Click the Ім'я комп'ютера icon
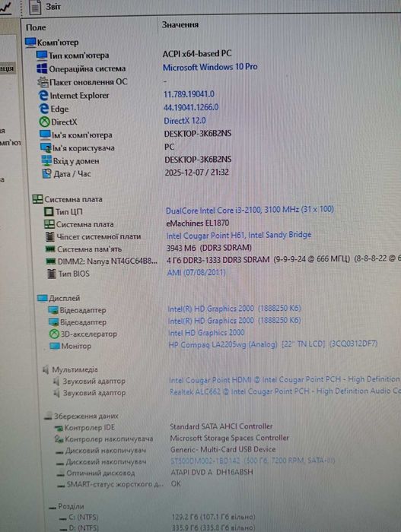The image size is (401, 532). pos(45,135)
